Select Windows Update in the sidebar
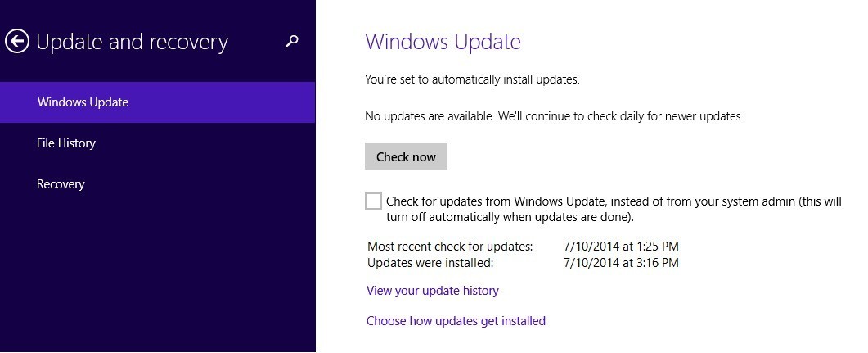Image resolution: width=868 pixels, height=353 pixels. (83, 102)
